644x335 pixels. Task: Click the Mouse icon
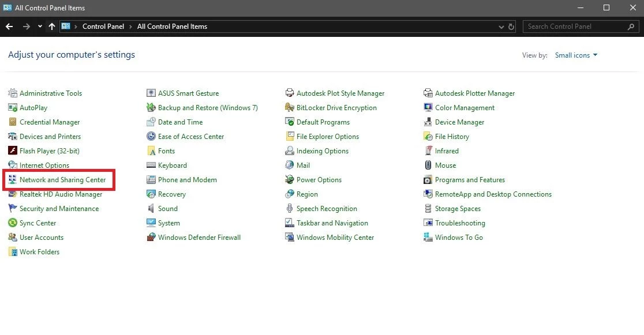(x=428, y=165)
